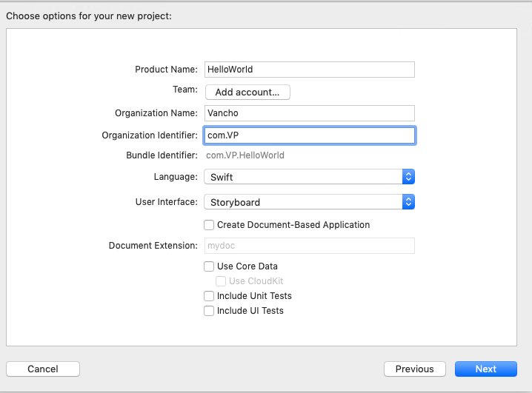Open the User Interface popup showing Storyboard

click(309, 202)
